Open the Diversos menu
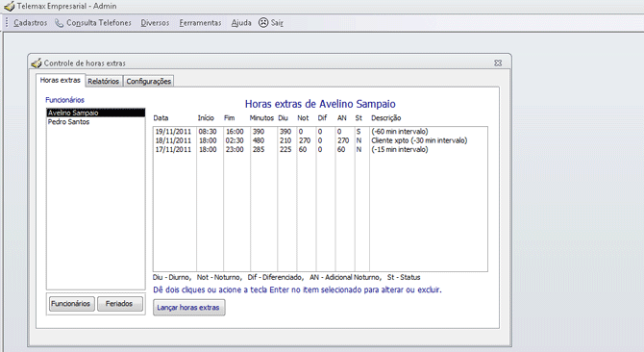This screenshot has height=352, width=644. pyautogui.click(x=155, y=22)
